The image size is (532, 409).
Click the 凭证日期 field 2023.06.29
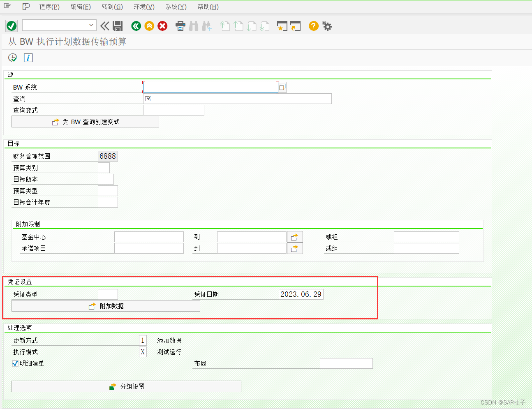301,294
